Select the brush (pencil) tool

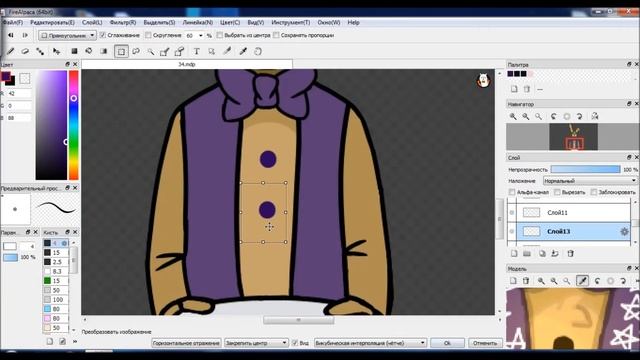click(11, 51)
